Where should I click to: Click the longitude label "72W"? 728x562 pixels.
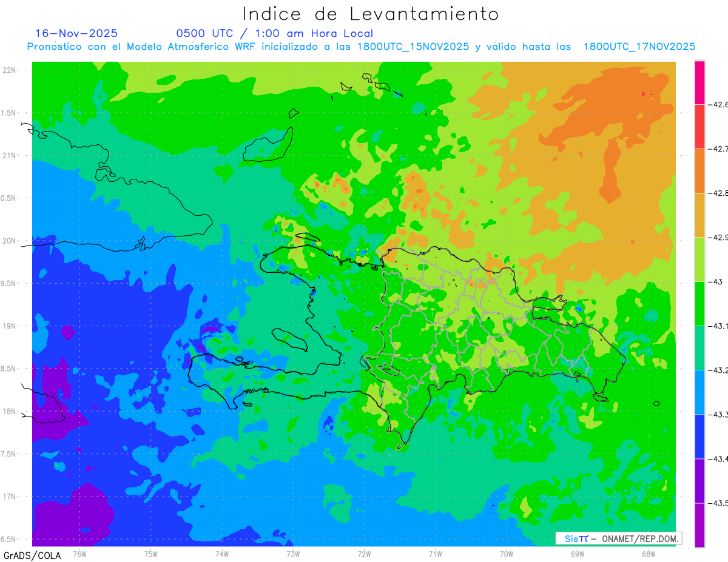364,554
